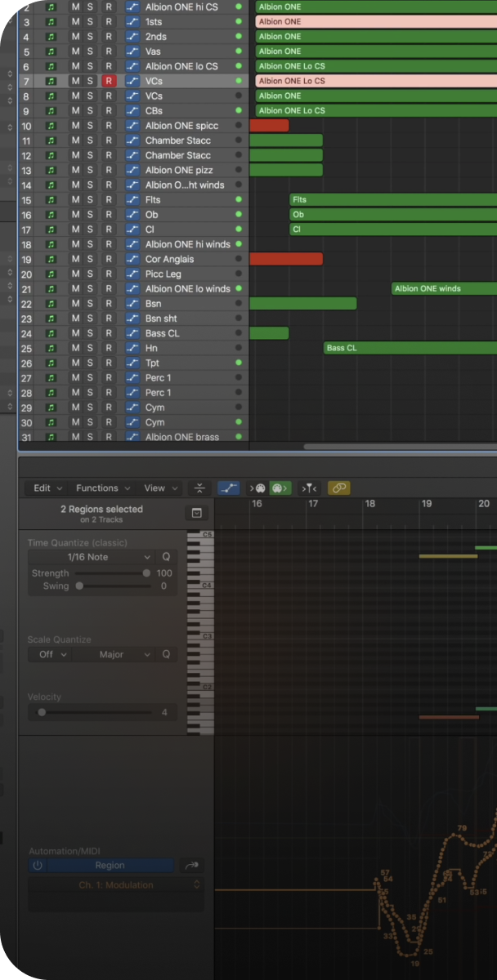Select the red region on Cor Anglais track
The image size is (497, 980).
tap(286, 260)
